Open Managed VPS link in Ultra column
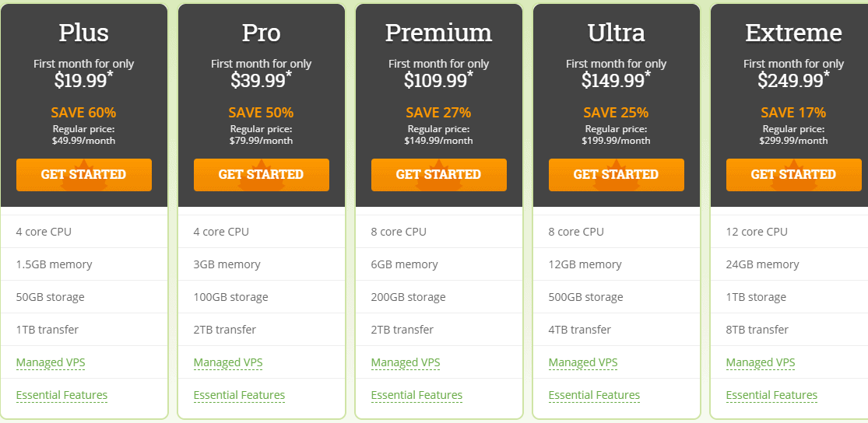 tap(583, 362)
